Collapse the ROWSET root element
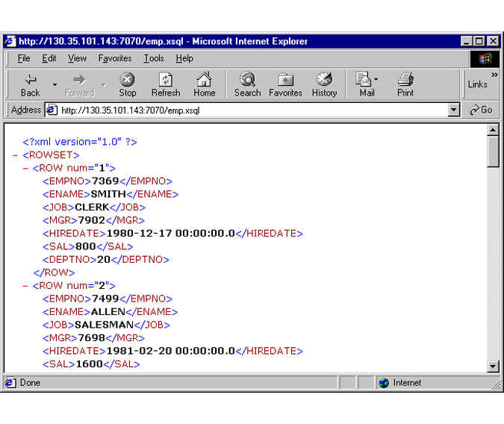Viewport: 504px width, 424px height. 16,155
